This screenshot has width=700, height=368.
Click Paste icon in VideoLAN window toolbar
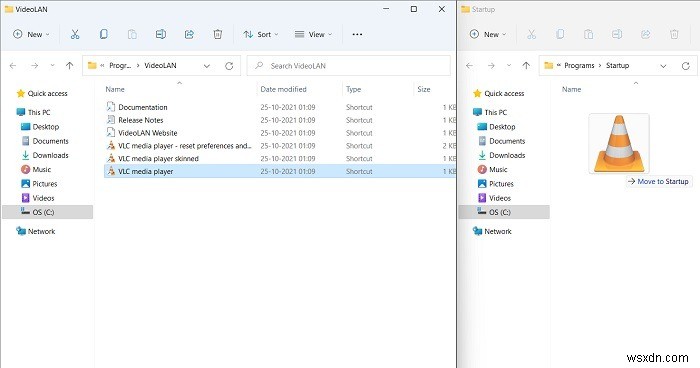[x=132, y=34]
